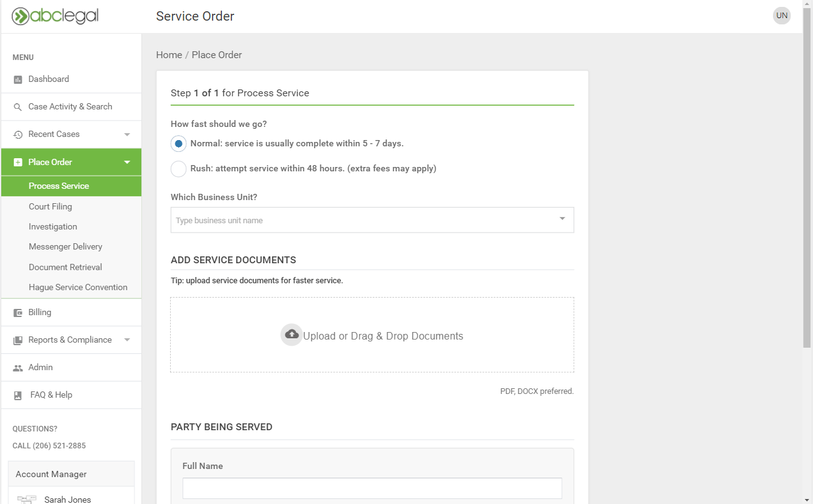Image resolution: width=813 pixels, height=504 pixels.
Task: Click the Full Name input field
Action: pyautogui.click(x=372, y=488)
